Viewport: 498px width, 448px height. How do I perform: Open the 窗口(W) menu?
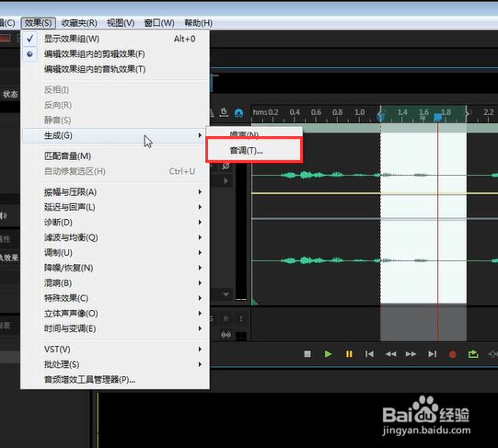159,23
